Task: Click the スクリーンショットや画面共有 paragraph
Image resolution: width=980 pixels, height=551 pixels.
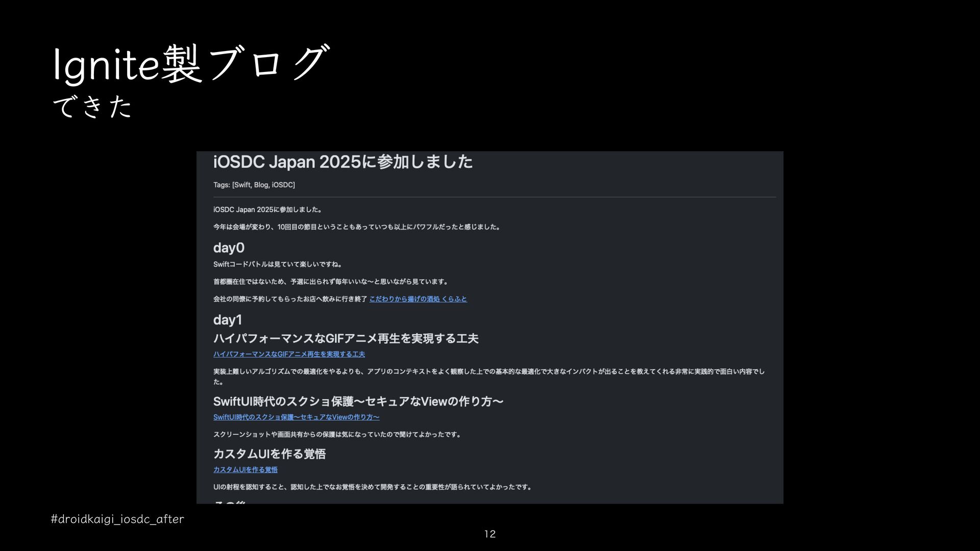Action: [x=337, y=435]
